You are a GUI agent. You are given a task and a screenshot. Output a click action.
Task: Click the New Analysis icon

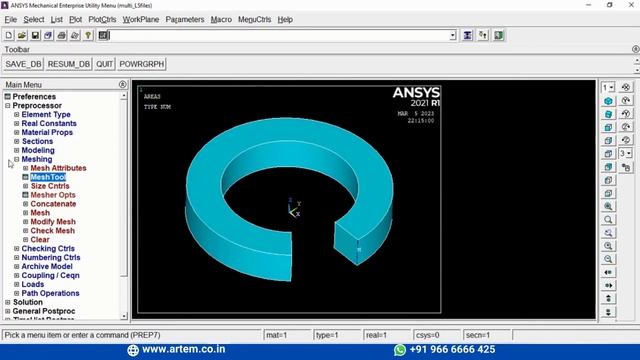(x=9, y=36)
